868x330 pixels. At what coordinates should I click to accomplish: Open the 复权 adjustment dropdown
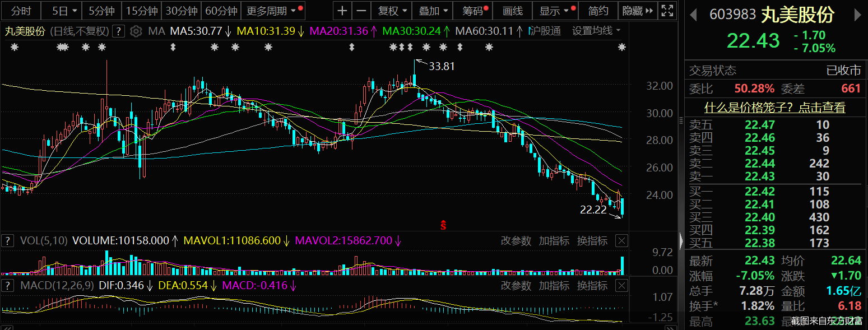pyautogui.click(x=392, y=11)
